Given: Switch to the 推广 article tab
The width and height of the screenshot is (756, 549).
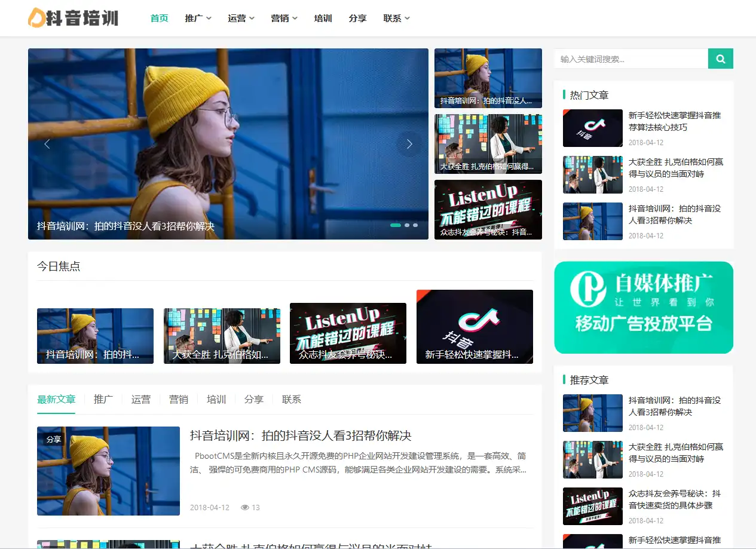Looking at the screenshot, I should [103, 400].
